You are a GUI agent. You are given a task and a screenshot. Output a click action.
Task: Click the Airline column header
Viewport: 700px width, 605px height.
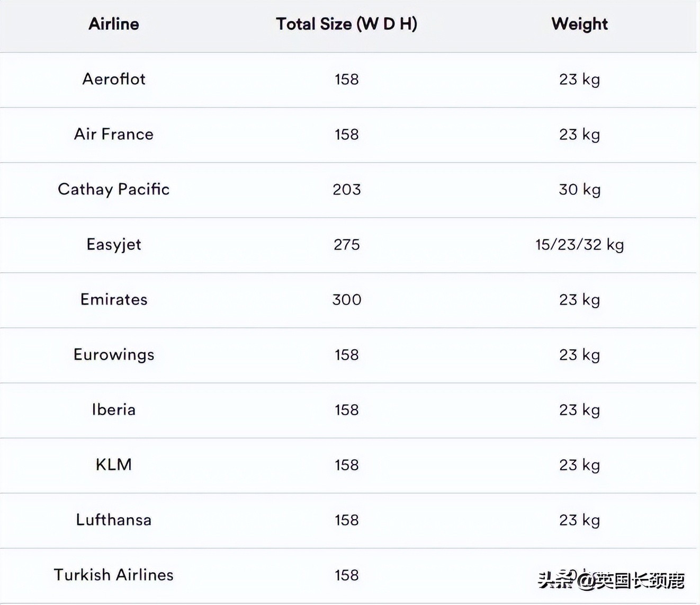pos(113,24)
